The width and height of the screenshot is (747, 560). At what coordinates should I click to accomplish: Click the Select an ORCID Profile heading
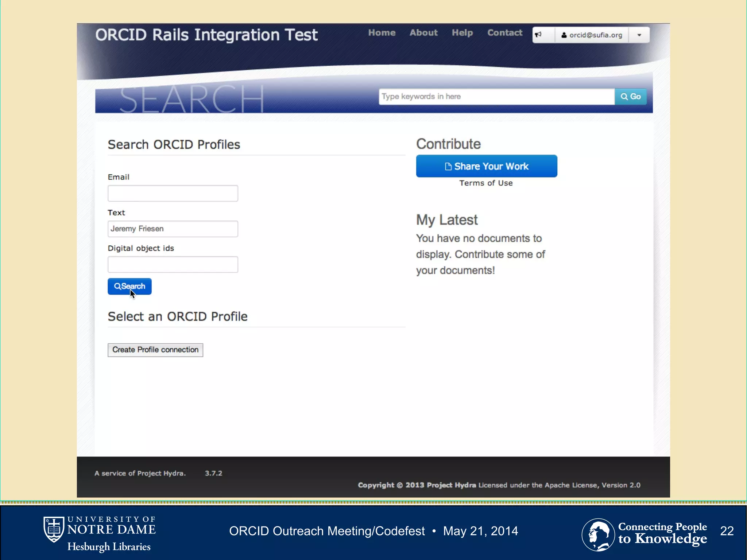[178, 316]
